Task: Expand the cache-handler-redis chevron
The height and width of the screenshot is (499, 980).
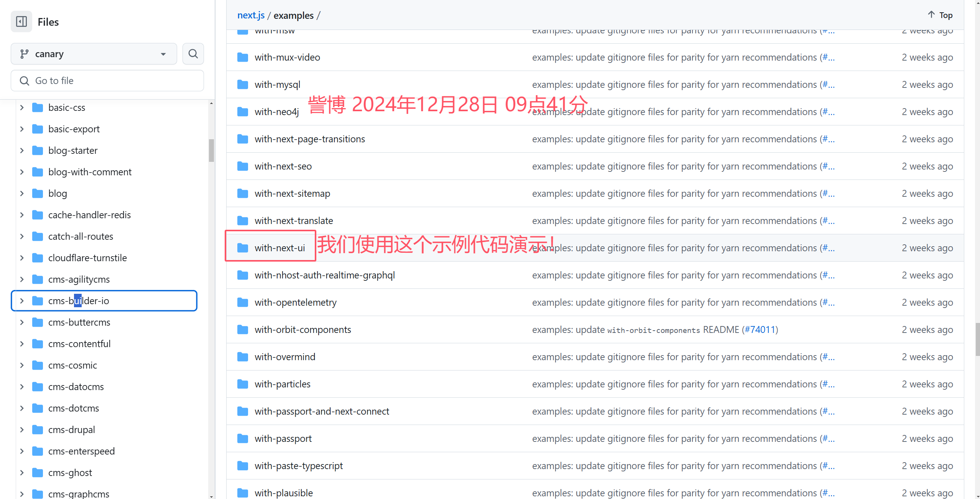Action: (x=22, y=215)
